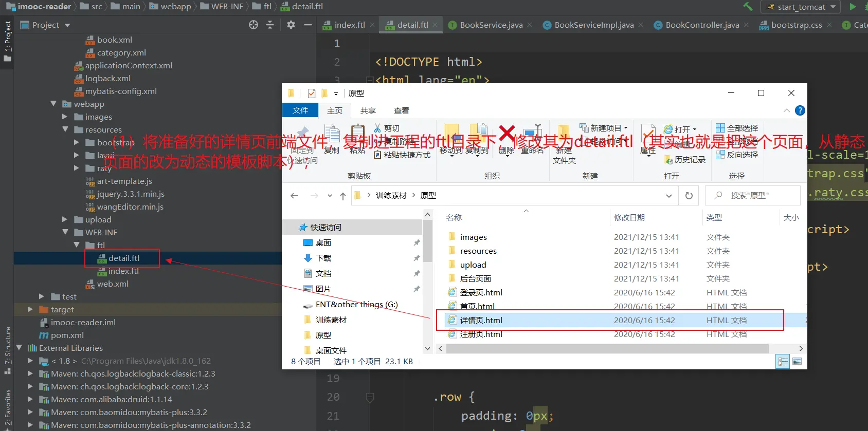Switch Explorer to large icons view
This screenshot has height=431, width=868.
point(797,362)
